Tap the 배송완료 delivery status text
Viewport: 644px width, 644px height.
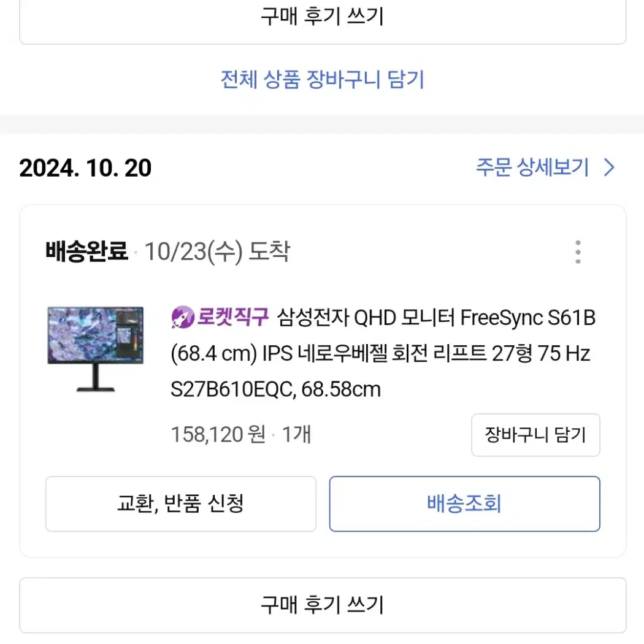(86, 251)
